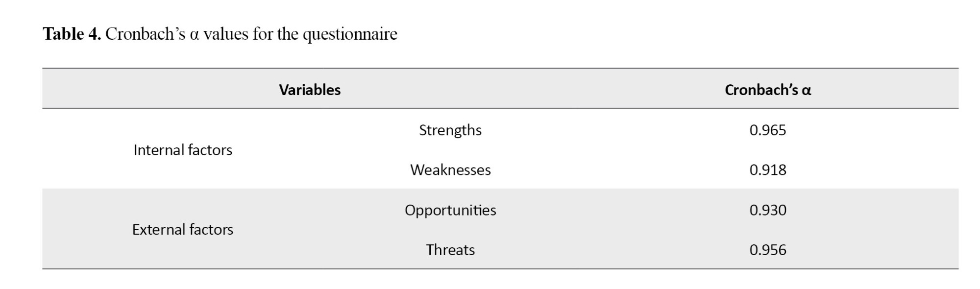Viewport: 980px width, 289px height.
Task: Select the "Variables" column header
Action: click(x=310, y=90)
